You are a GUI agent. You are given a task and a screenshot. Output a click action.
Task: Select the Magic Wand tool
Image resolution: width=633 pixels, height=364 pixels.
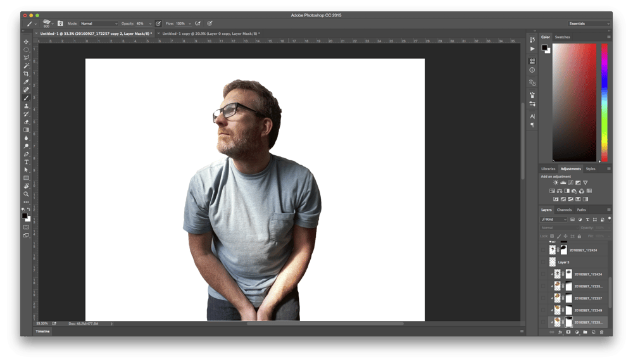pos(26,66)
